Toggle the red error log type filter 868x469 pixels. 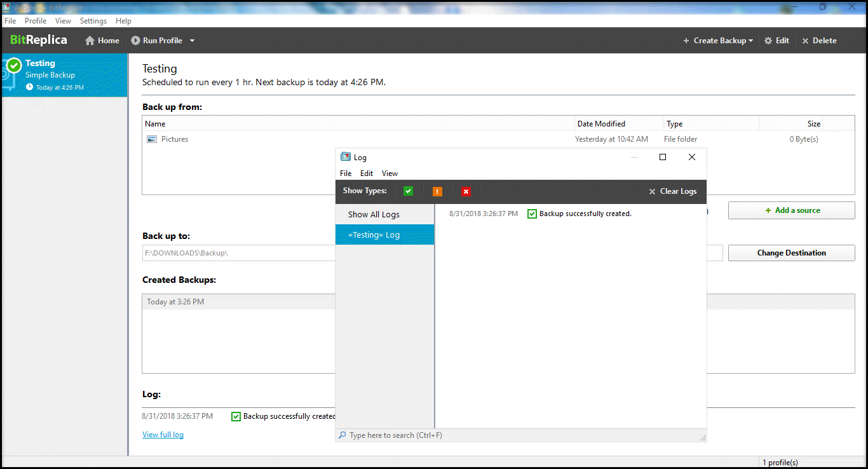point(466,191)
